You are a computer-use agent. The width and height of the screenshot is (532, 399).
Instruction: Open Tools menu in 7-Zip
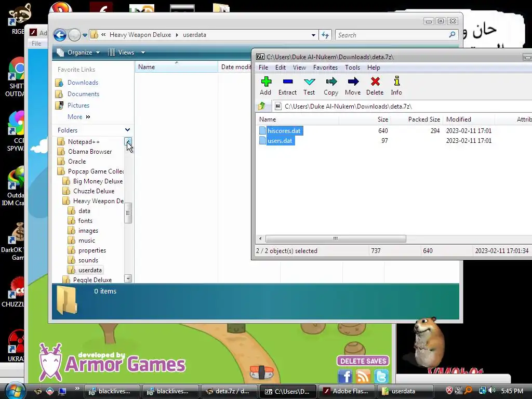click(353, 68)
